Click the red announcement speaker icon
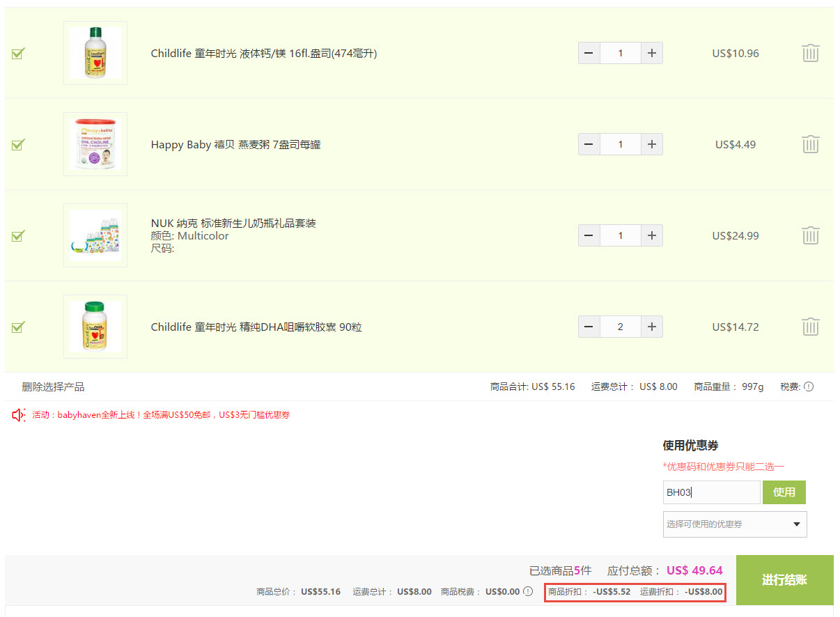840x617 pixels. tap(19, 415)
